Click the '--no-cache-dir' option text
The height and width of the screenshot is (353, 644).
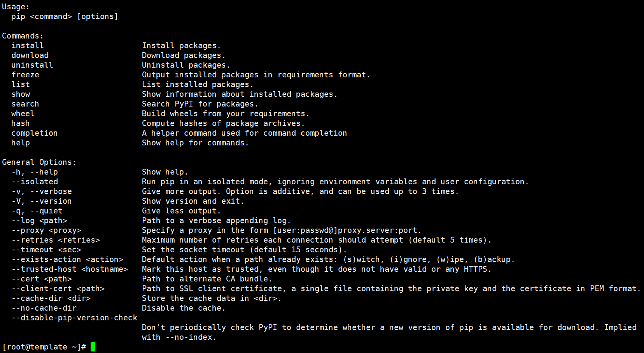[x=44, y=308]
